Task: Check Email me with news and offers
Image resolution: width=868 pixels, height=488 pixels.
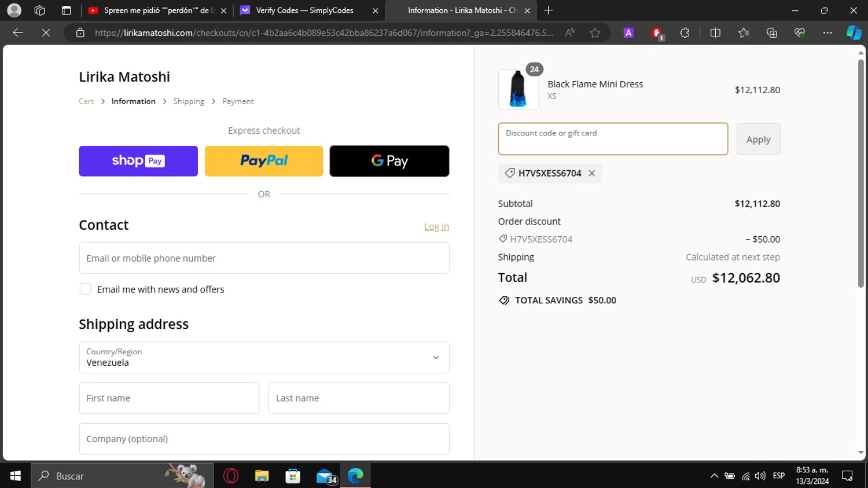Action: point(85,289)
